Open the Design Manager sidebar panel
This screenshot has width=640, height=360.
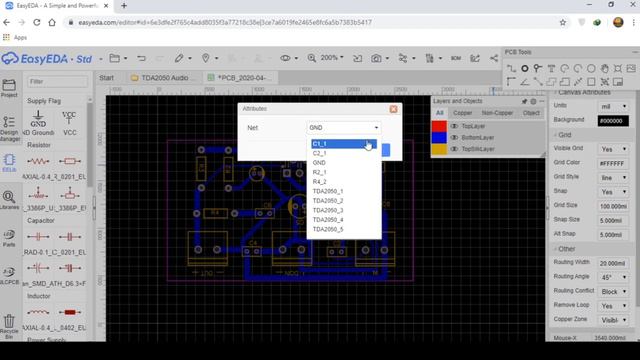point(9,128)
